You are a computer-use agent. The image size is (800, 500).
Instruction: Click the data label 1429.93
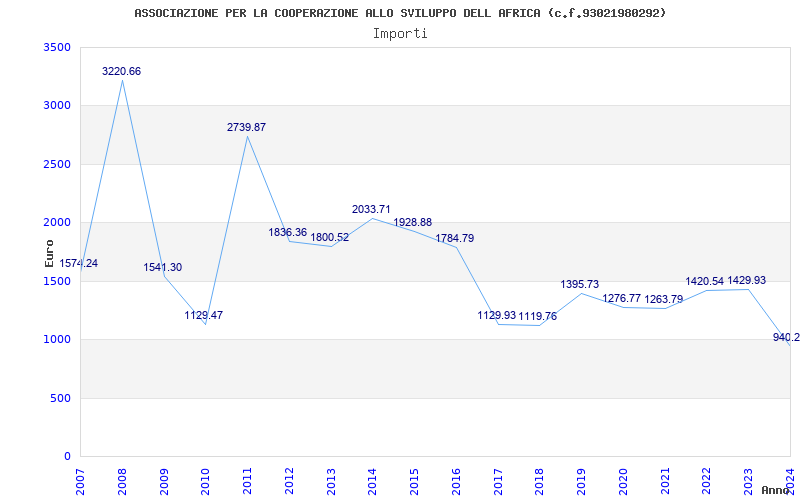point(746,281)
